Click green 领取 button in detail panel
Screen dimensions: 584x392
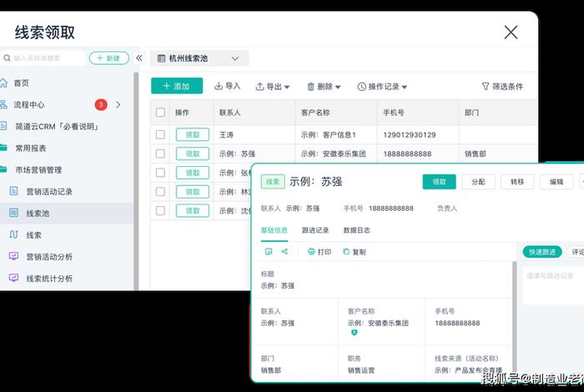tap(439, 182)
